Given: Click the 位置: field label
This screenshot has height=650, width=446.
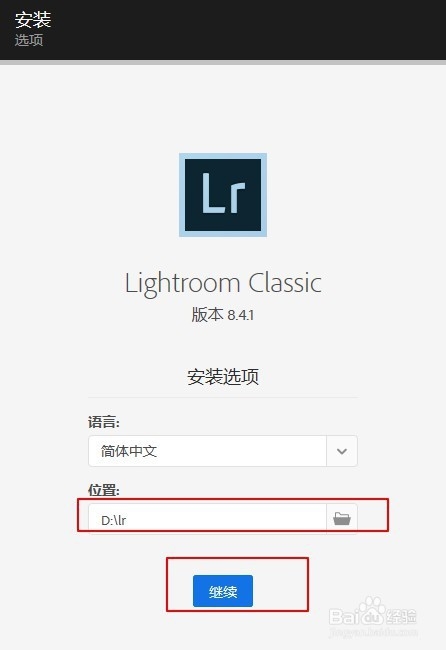Looking at the screenshot, I should pos(104,490).
